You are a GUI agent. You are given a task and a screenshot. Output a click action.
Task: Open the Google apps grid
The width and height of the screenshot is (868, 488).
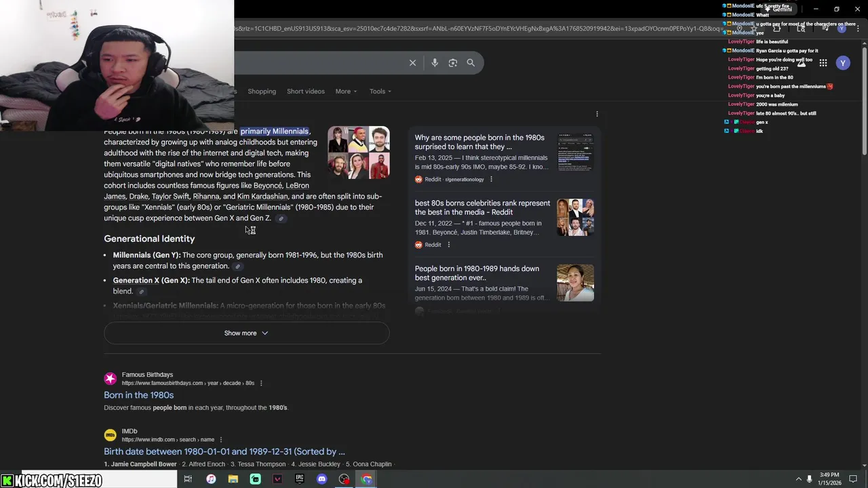[823, 63]
